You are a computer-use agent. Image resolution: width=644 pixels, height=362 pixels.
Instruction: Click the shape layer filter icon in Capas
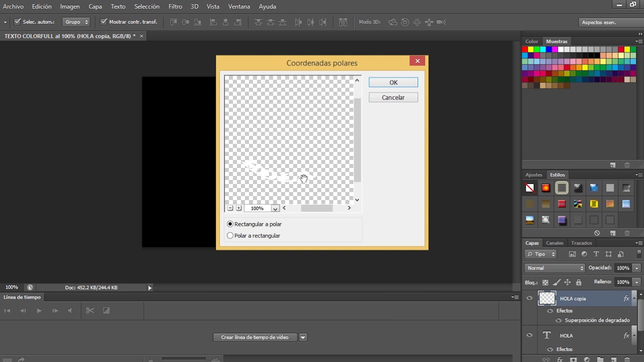tap(609, 254)
